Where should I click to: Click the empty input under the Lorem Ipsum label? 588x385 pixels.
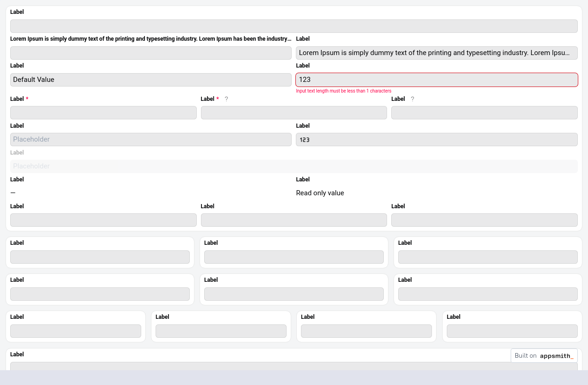[150, 53]
